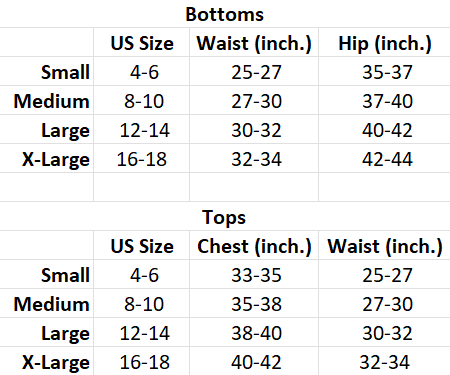Select the Bottoms Medium US Size 8-10 cell
The image size is (450, 375).
[144, 101]
